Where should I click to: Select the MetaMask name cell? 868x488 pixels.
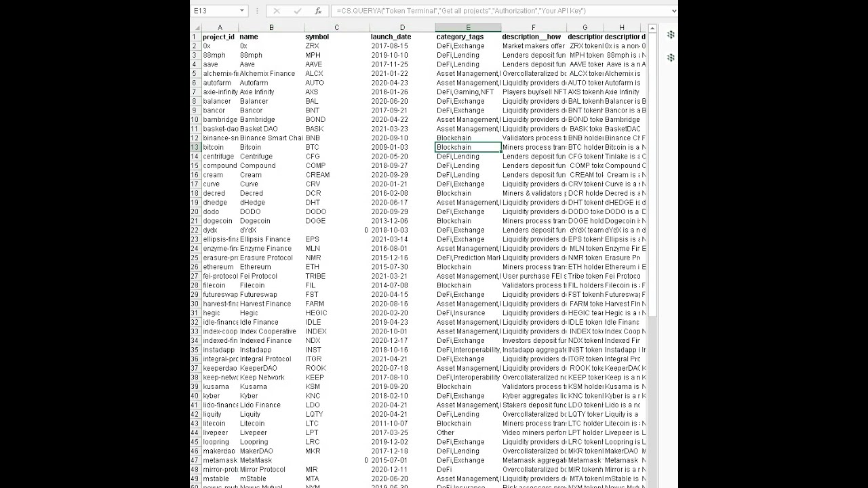tap(271, 460)
